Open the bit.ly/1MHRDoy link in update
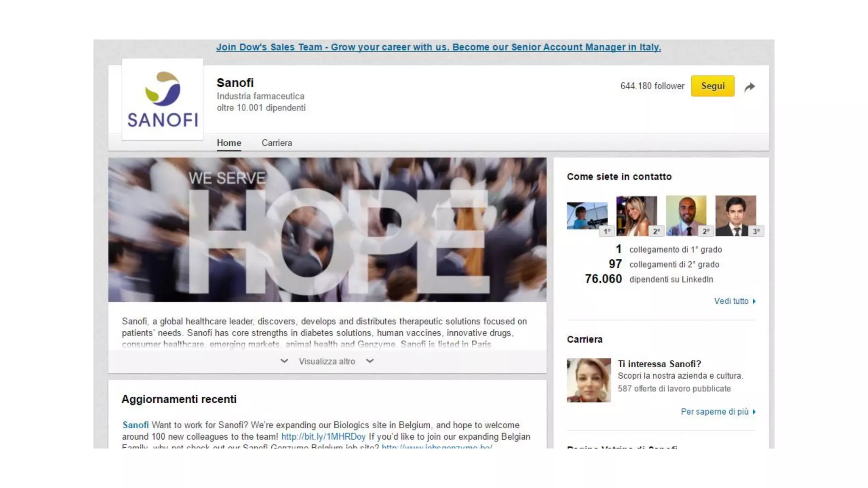Image resolution: width=868 pixels, height=488 pixels. [323, 437]
